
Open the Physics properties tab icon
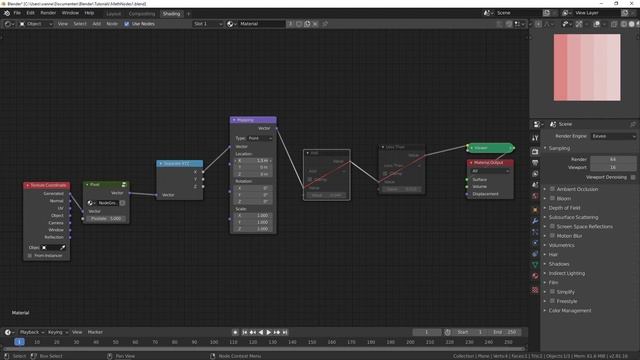[x=535, y=243]
